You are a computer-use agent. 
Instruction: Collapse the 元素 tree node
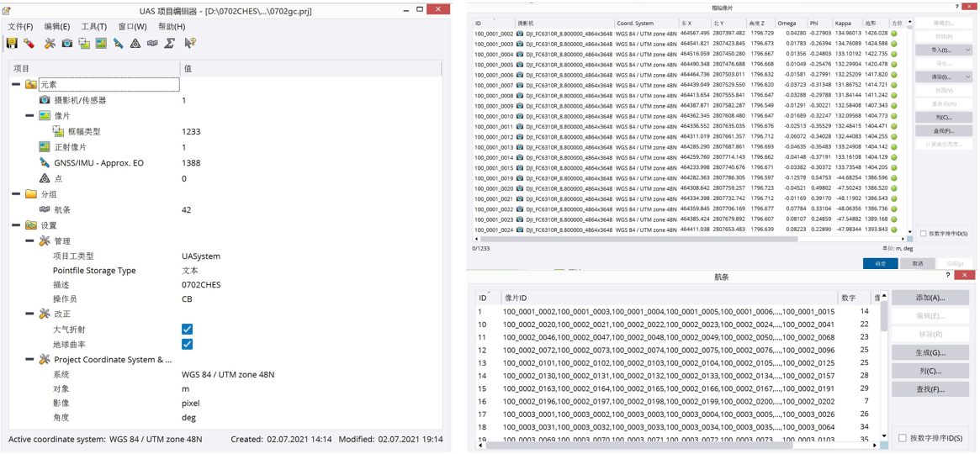pyautogui.click(x=16, y=85)
